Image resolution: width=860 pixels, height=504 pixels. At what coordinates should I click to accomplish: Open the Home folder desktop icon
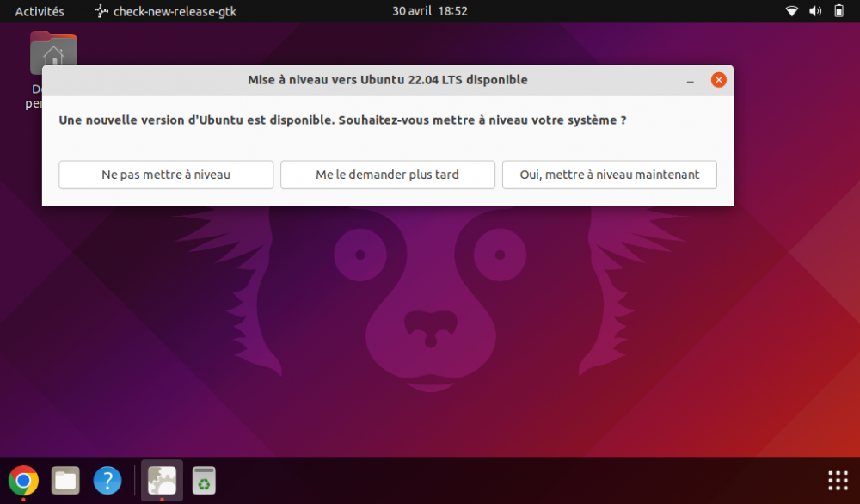pos(53,53)
